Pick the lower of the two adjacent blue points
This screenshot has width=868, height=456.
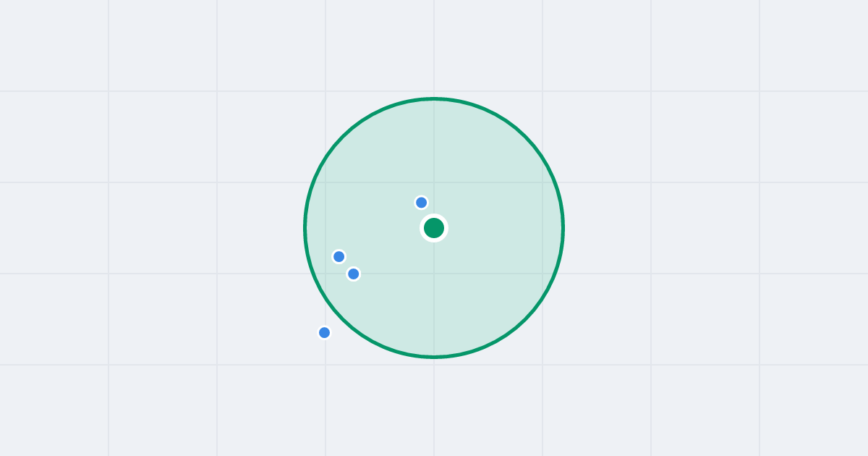click(x=354, y=274)
